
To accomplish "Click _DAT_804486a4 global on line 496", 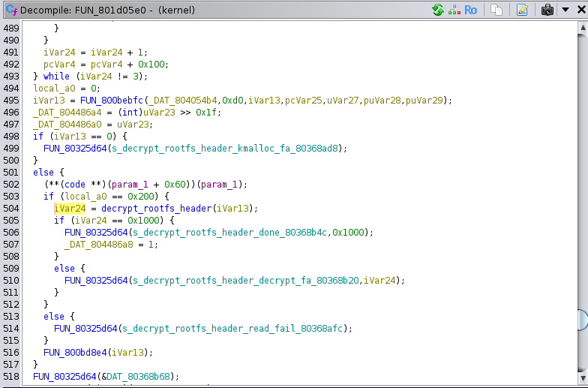I will tap(67, 113).
